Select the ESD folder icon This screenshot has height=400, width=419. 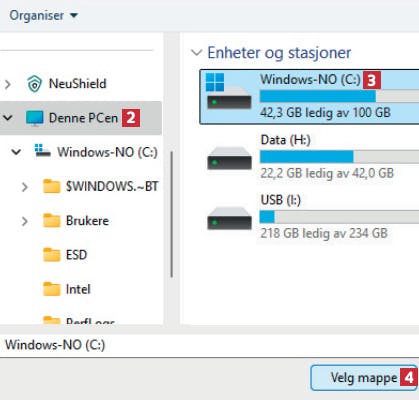52,255
